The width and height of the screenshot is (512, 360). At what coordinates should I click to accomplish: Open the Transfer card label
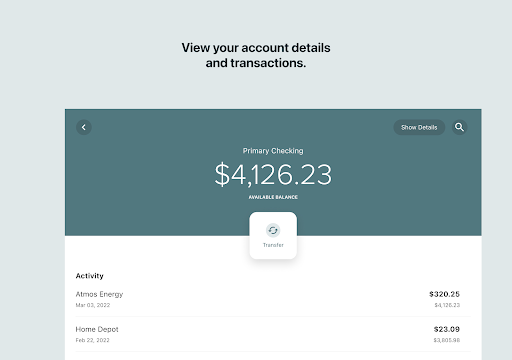[x=273, y=245]
